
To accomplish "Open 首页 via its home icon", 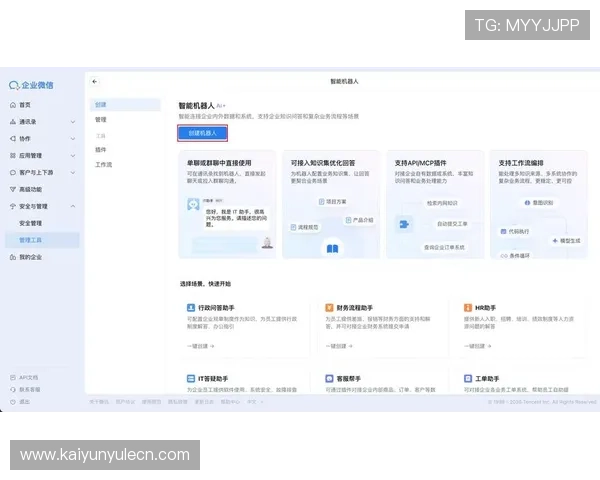I will pyautogui.click(x=13, y=105).
